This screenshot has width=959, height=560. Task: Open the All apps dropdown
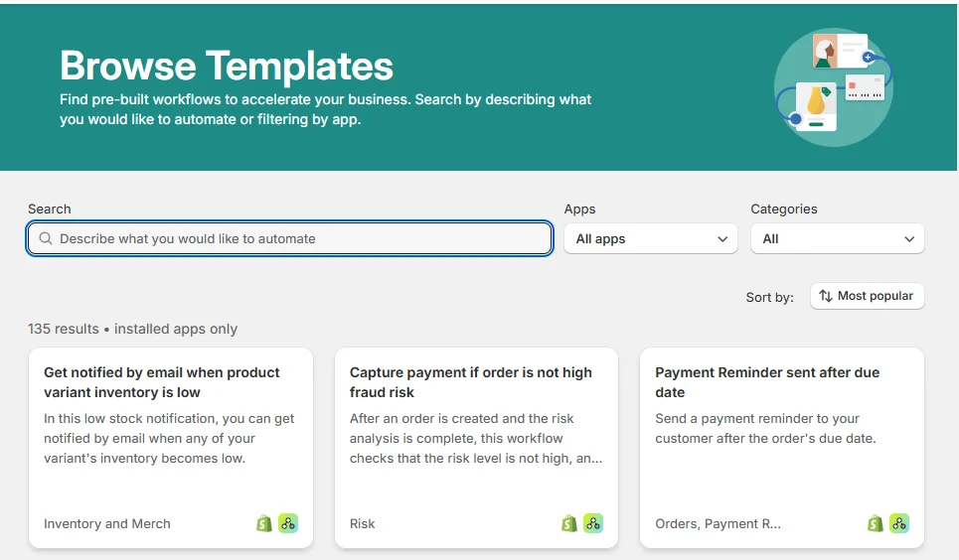tap(651, 238)
